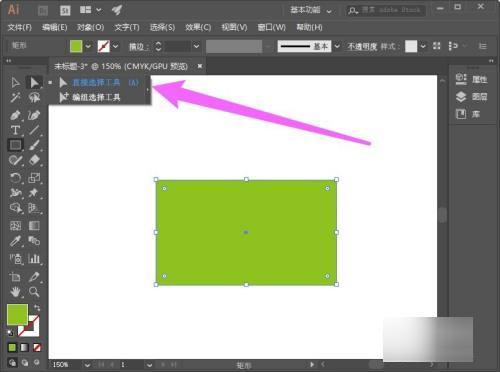This screenshot has width=500, height=372.
Task: Select the Rectangle tool
Action: coord(15,145)
